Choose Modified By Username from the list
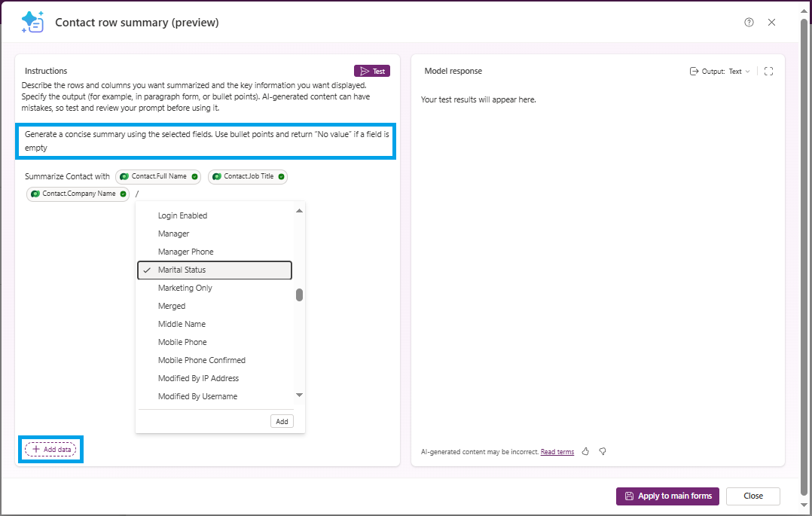Image resolution: width=812 pixels, height=516 pixels. 197,396
